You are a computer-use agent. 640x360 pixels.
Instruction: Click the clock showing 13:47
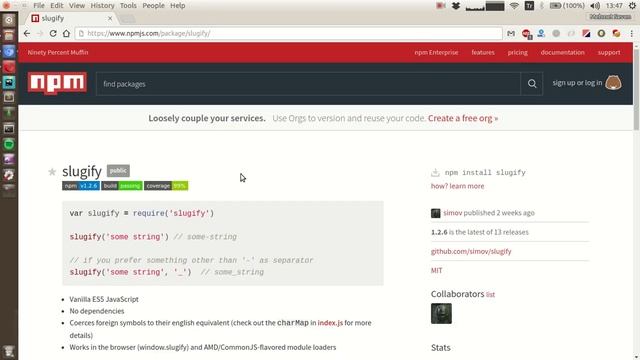[x=614, y=6]
